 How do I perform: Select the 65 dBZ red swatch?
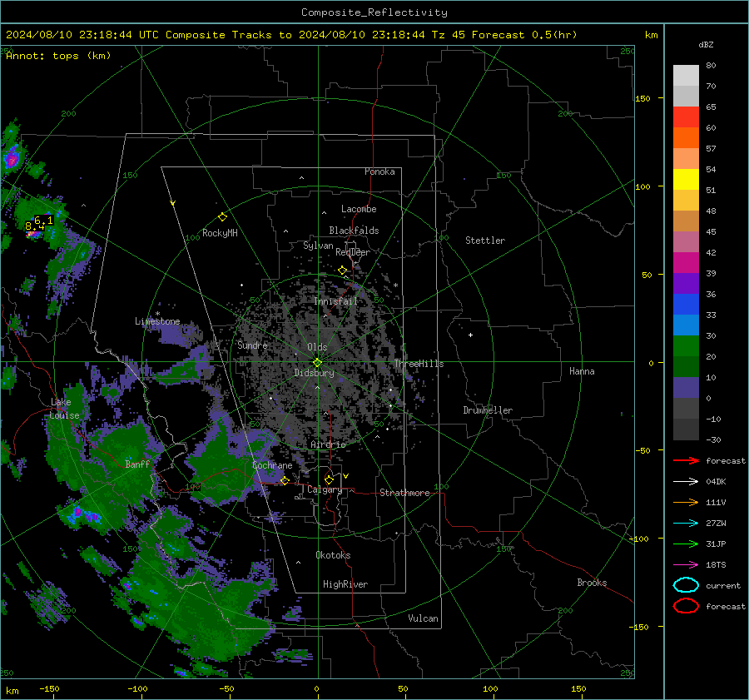tap(686, 117)
